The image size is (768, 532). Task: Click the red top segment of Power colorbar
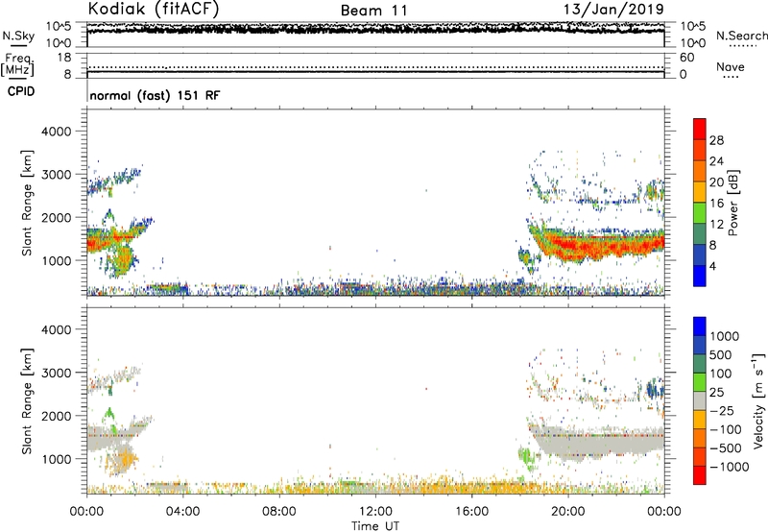click(700, 129)
